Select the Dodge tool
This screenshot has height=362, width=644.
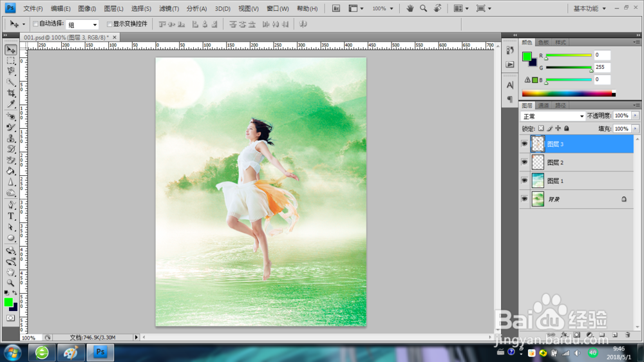click(x=11, y=193)
